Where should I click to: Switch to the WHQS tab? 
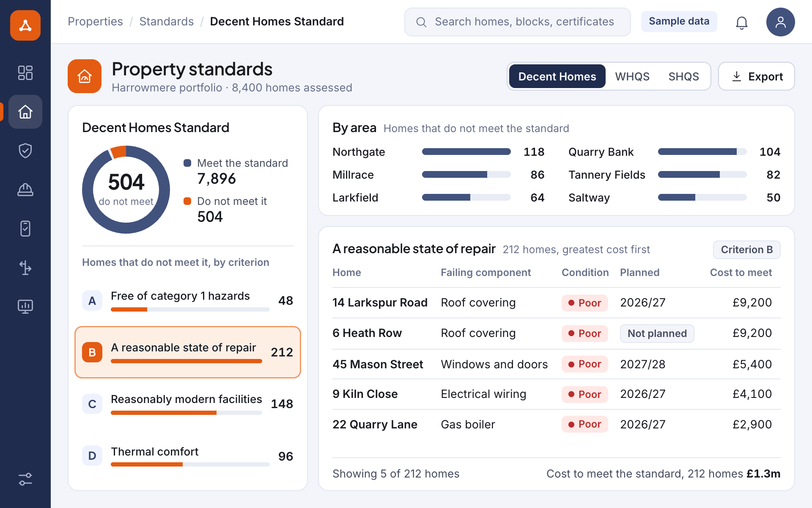pyautogui.click(x=632, y=76)
